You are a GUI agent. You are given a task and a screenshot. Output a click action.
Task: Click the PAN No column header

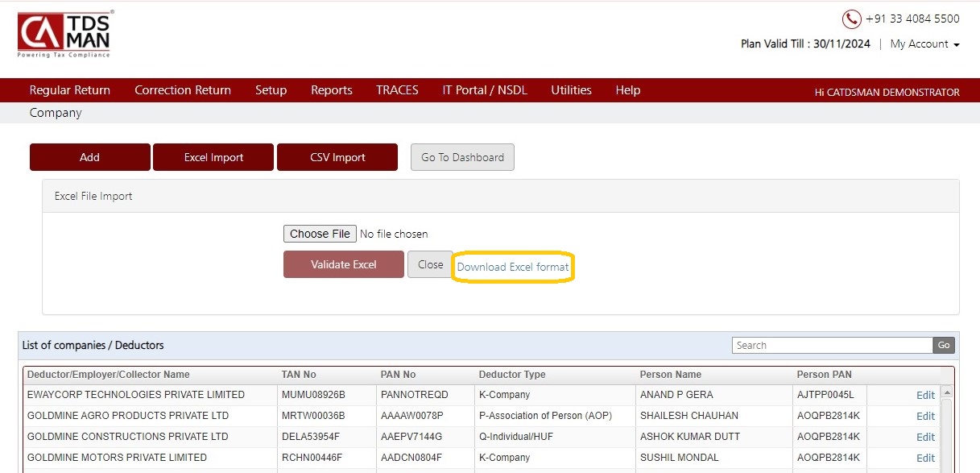[398, 375]
